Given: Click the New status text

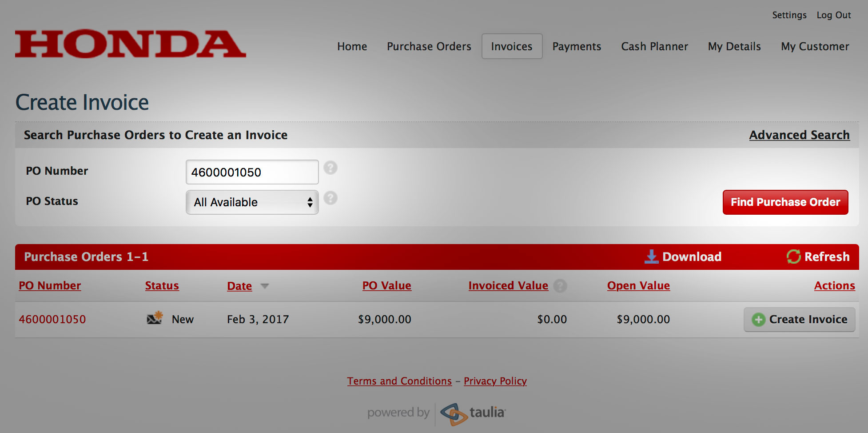Looking at the screenshot, I should (x=183, y=319).
